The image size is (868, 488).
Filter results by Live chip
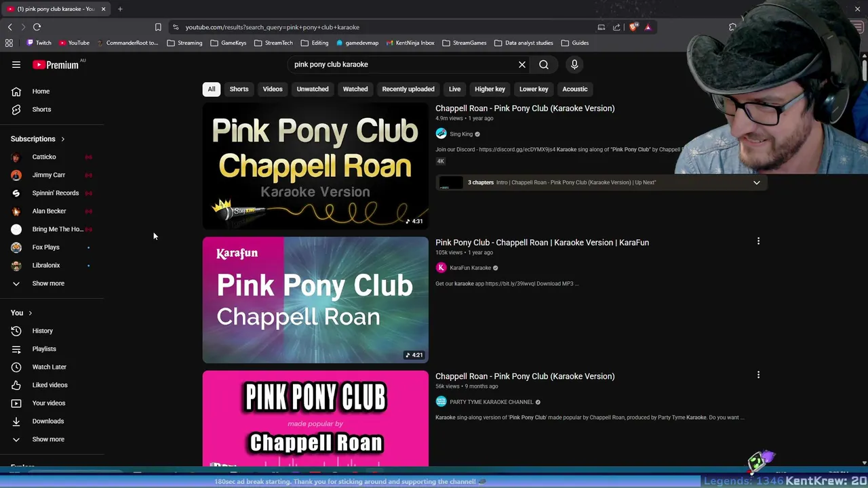point(454,89)
